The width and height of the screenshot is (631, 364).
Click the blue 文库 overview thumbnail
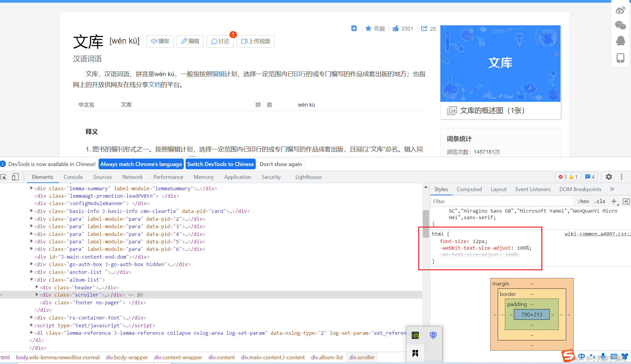tap(500, 63)
